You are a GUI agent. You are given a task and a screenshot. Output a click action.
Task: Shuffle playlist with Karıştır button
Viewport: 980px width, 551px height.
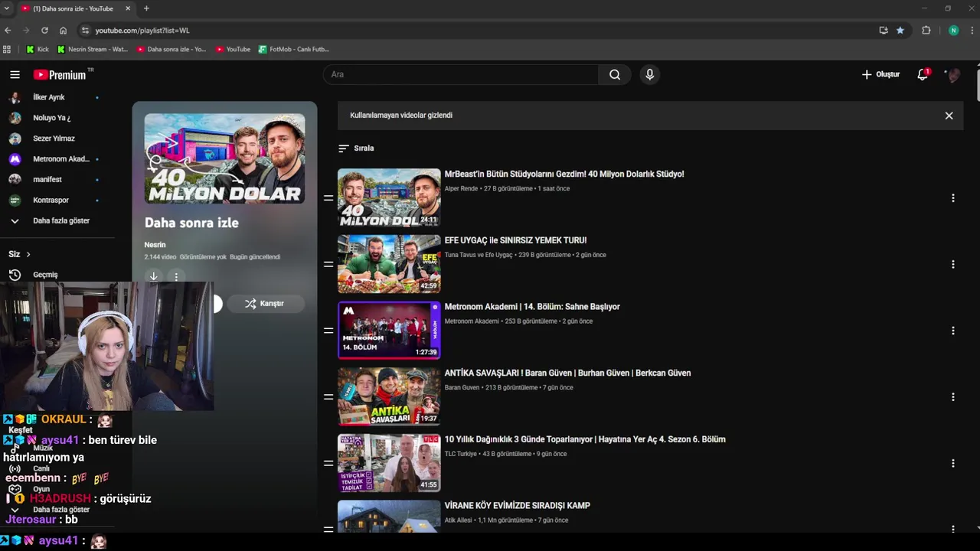[265, 304]
